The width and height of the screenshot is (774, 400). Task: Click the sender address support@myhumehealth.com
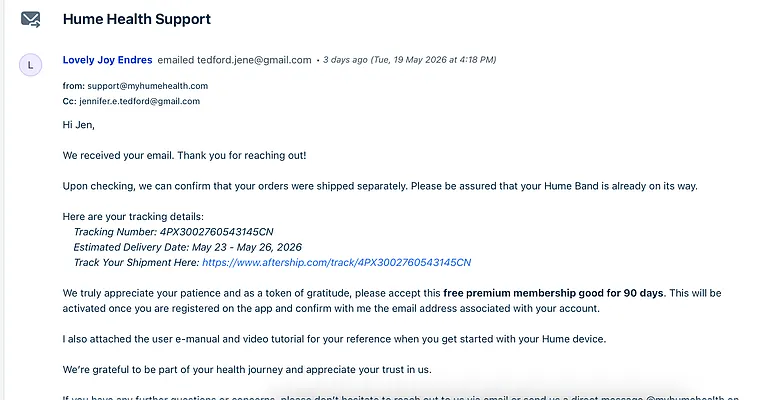pyautogui.click(x=148, y=86)
